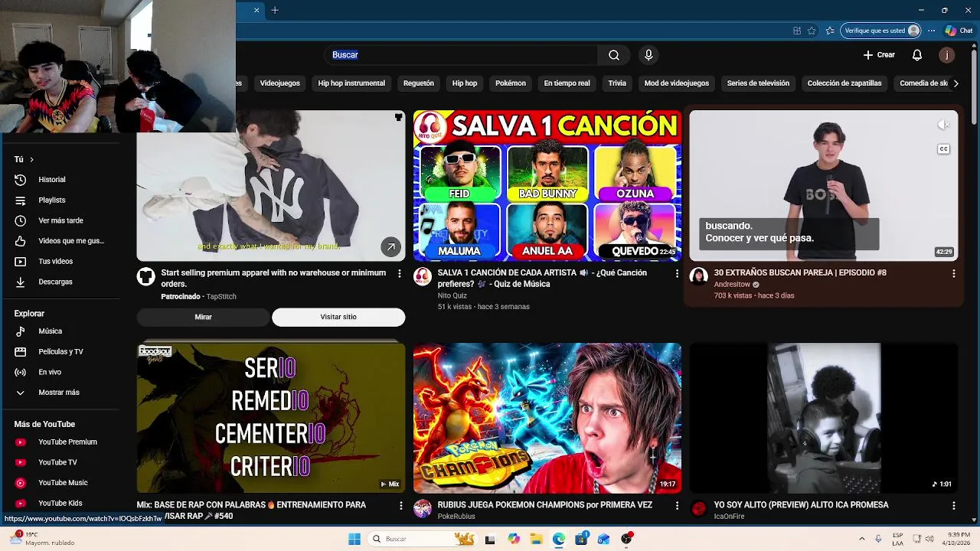Viewport: 980px width, 551px height.
Task: Open options menu for 30 Extraños video
Action: tap(953, 273)
